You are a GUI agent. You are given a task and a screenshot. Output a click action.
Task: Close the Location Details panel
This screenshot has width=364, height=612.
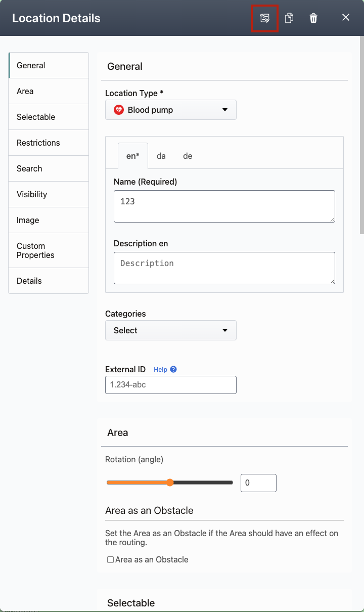click(x=346, y=18)
